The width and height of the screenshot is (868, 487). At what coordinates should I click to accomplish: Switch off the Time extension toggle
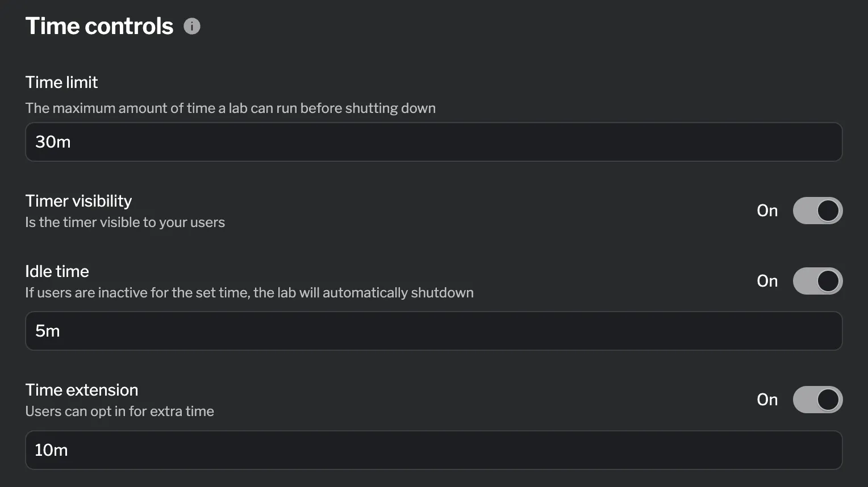click(817, 400)
